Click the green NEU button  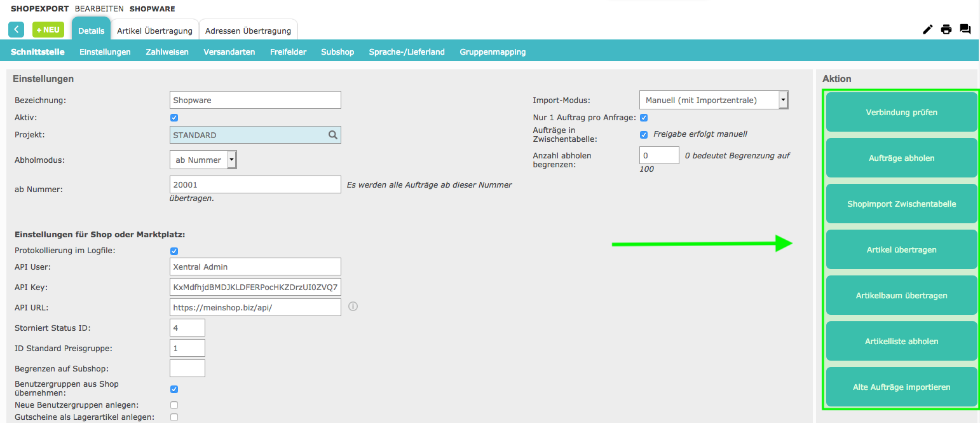[x=48, y=30]
